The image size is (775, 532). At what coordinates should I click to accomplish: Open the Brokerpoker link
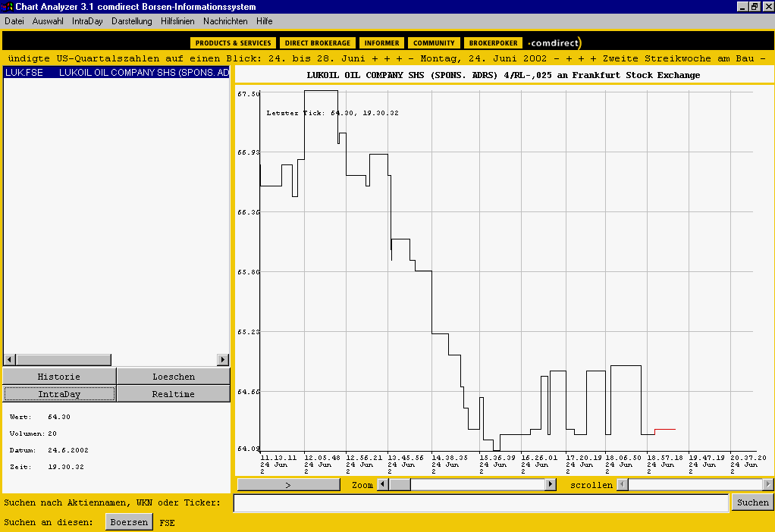coord(493,43)
